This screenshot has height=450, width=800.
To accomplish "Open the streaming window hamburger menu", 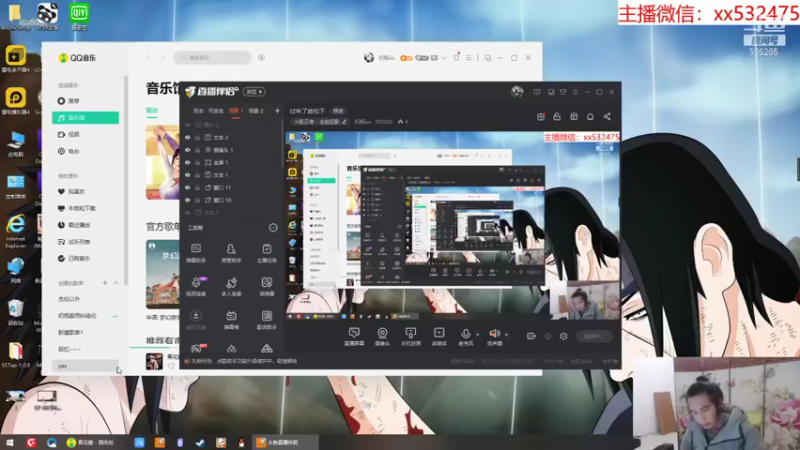I will 575,92.
